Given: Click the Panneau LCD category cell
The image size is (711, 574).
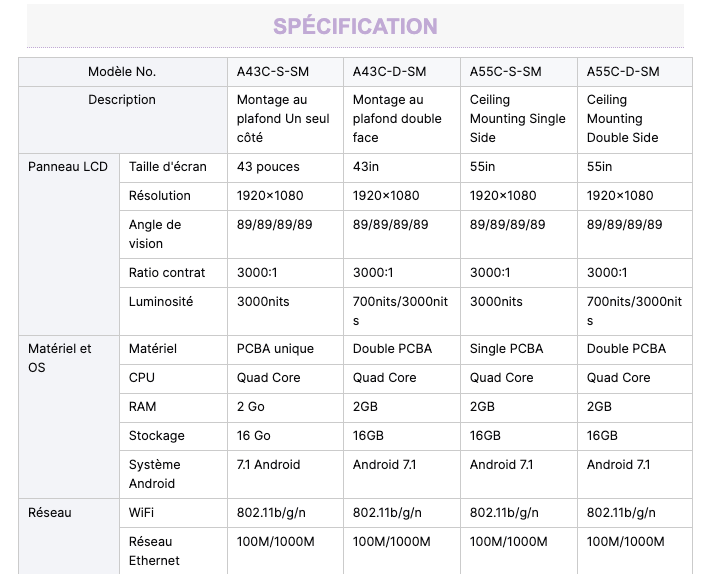Looking at the screenshot, I should pyautogui.click(x=69, y=244).
